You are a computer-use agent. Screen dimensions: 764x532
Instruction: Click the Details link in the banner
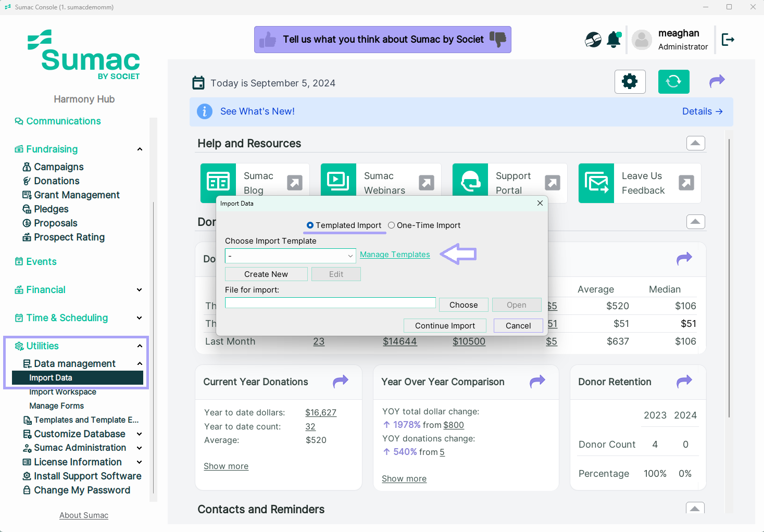point(702,111)
